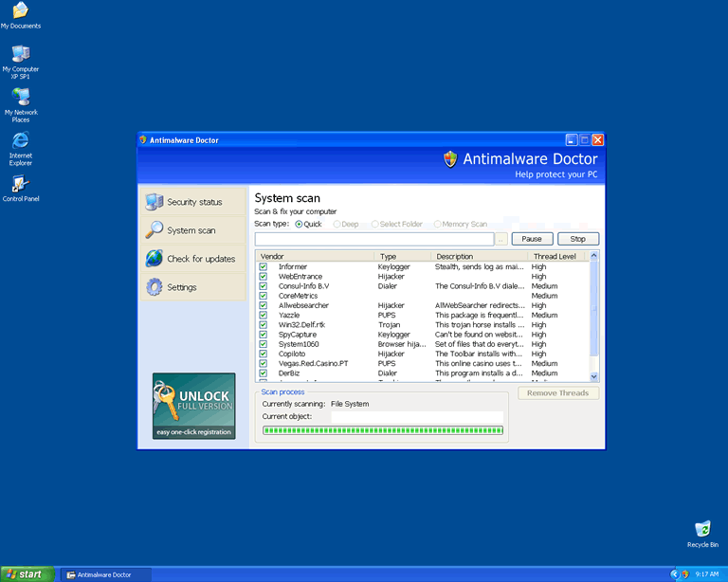
Task: Open the Recycle Bin desktop icon
Action: (x=702, y=529)
